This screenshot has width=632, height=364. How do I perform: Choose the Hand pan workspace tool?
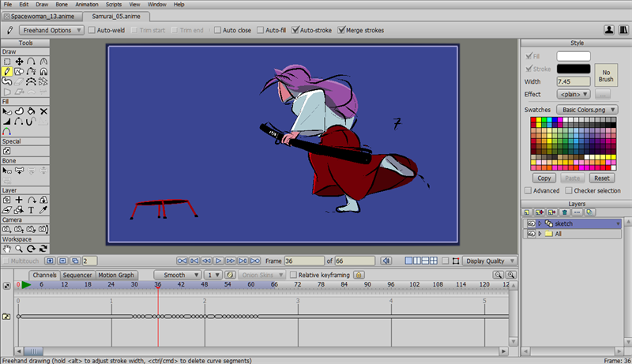(x=7, y=249)
